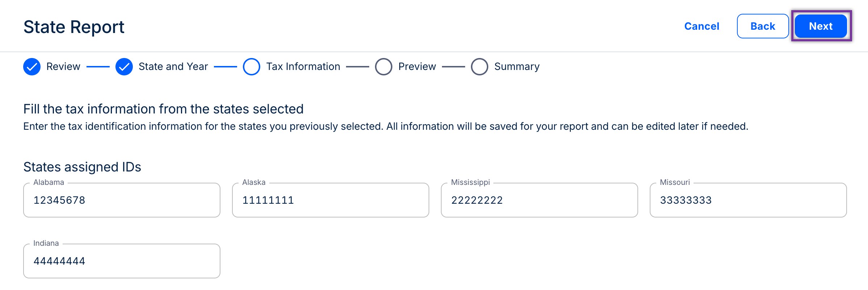
Task: Proceed with the Next button
Action: coord(821,26)
